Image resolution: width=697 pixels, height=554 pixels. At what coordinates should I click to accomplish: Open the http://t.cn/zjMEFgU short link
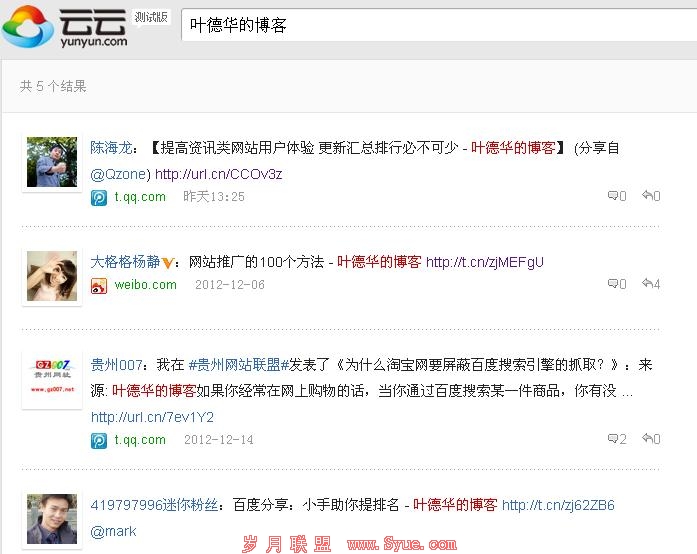click(485, 262)
